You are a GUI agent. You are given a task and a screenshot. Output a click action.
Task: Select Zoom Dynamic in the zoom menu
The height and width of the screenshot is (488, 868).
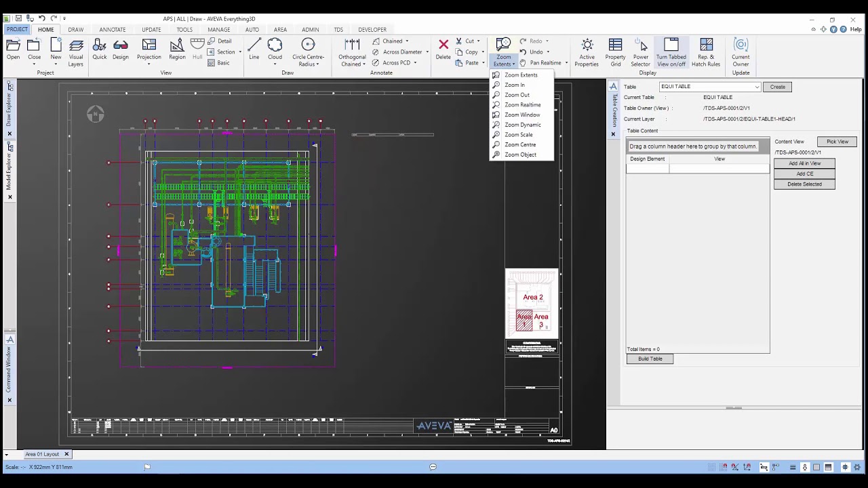(521, 125)
